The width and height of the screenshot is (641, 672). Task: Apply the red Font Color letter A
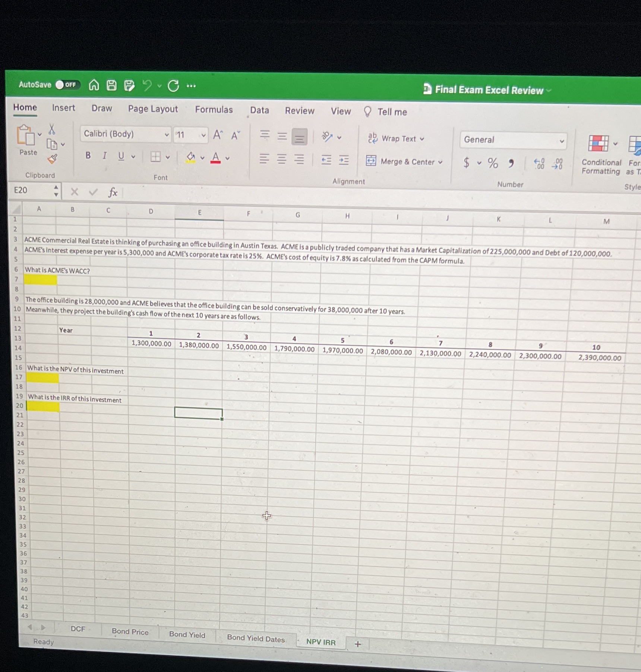tap(215, 158)
